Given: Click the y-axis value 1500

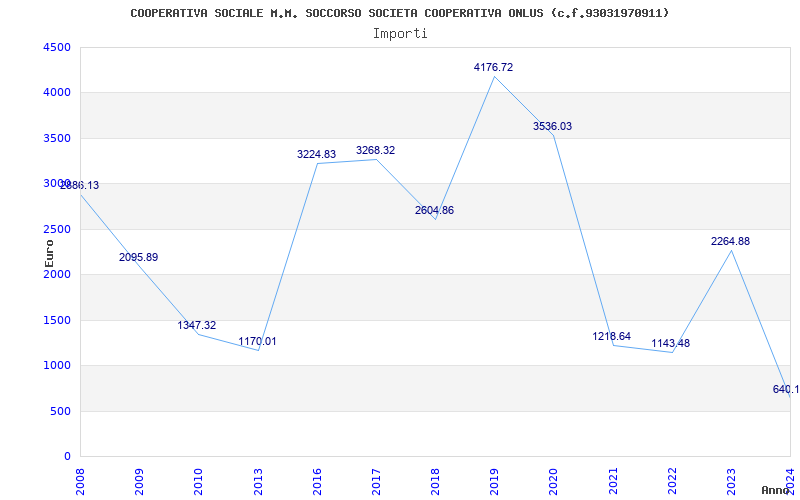Looking at the screenshot, I should (x=57, y=320).
